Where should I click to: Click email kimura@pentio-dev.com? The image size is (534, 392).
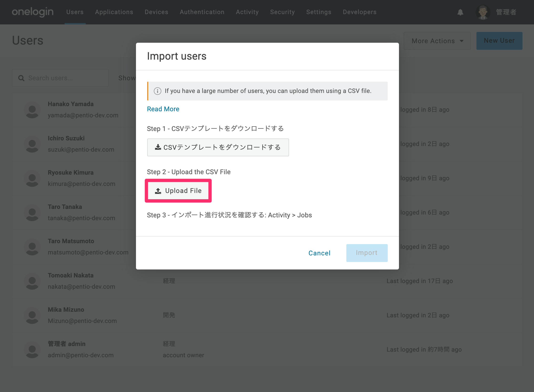(x=81, y=184)
